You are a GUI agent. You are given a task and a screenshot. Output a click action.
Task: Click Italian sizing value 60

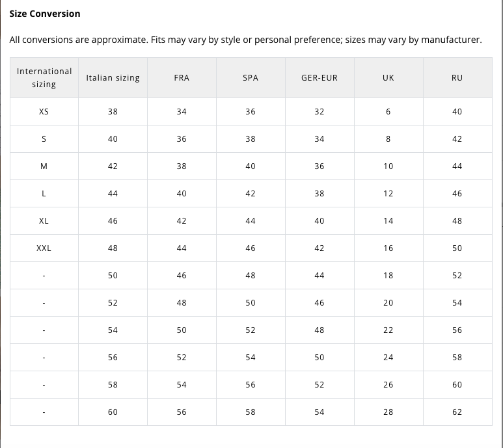(x=113, y=412)
